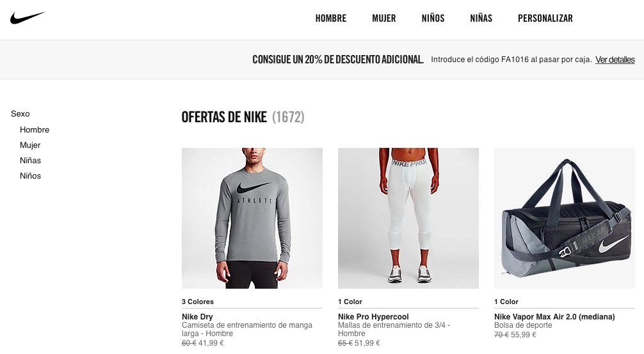Click Nike Vapor Max Air 2.0 title
Screen dimensions: 644x354
(x=554, y=317)
